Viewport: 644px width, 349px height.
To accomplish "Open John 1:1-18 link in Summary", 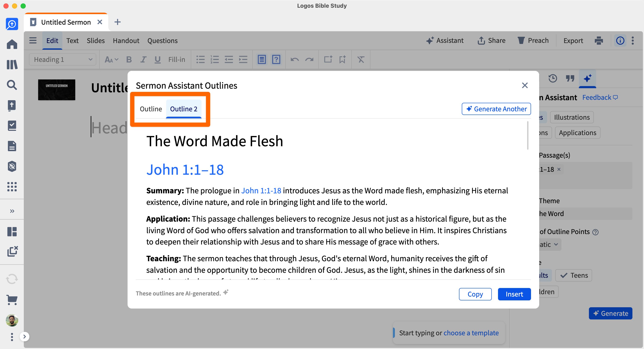I will (x=261, y=191).
